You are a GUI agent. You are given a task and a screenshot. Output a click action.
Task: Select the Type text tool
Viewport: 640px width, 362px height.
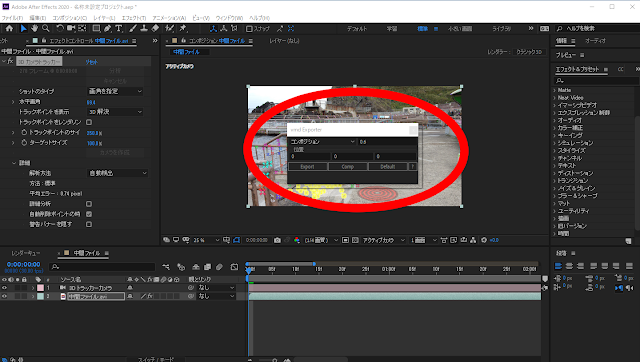click(119, 29)
